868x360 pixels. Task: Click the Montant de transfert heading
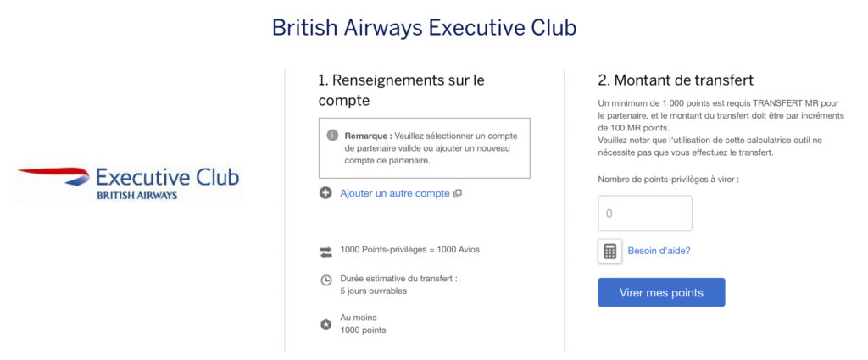pyautogui.click(x=676, y=80)
